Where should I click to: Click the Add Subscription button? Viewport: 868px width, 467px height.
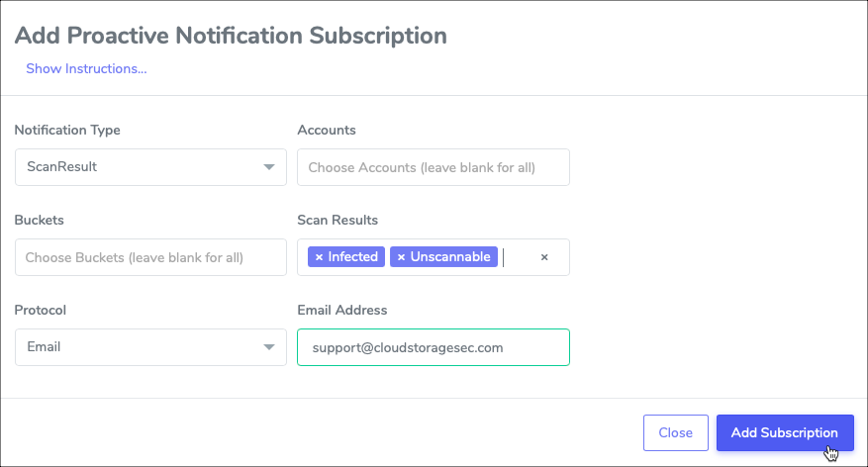[785, 432]
